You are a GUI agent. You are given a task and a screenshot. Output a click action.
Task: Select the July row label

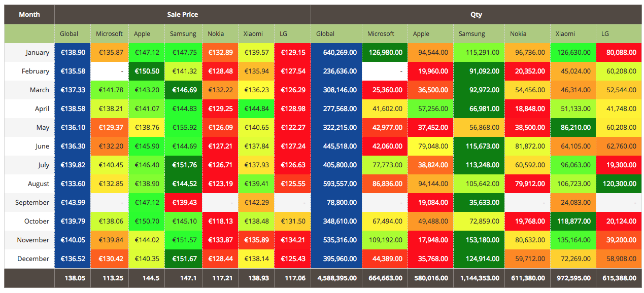[29, 165]
